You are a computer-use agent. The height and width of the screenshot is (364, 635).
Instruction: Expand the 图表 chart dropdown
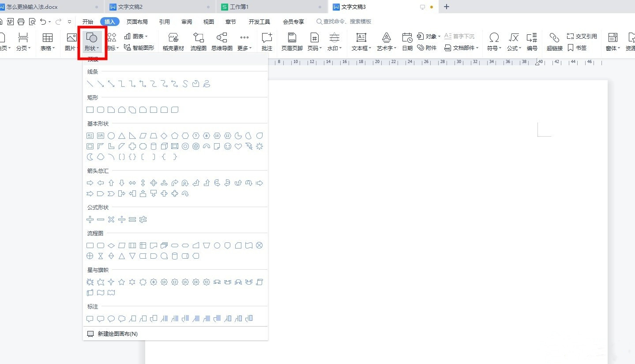[136, 36]
